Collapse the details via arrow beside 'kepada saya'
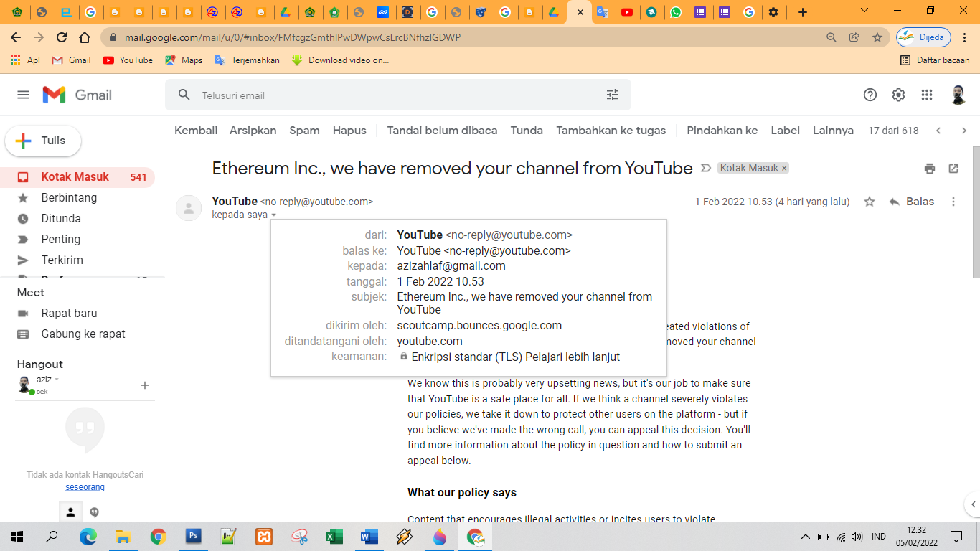Image resolution: width=980 pixels, height=551 pixels. [x=274, y=215]
